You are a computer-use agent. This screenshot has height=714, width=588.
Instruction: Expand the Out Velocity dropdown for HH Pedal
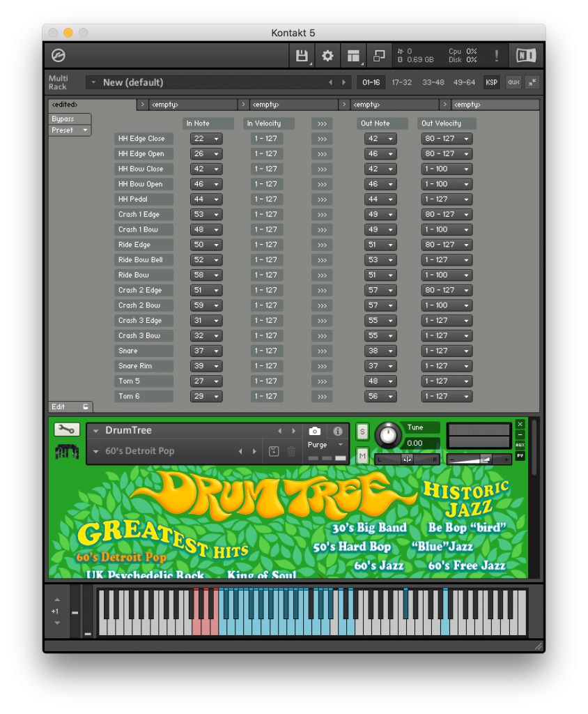[x=447, y=199]
